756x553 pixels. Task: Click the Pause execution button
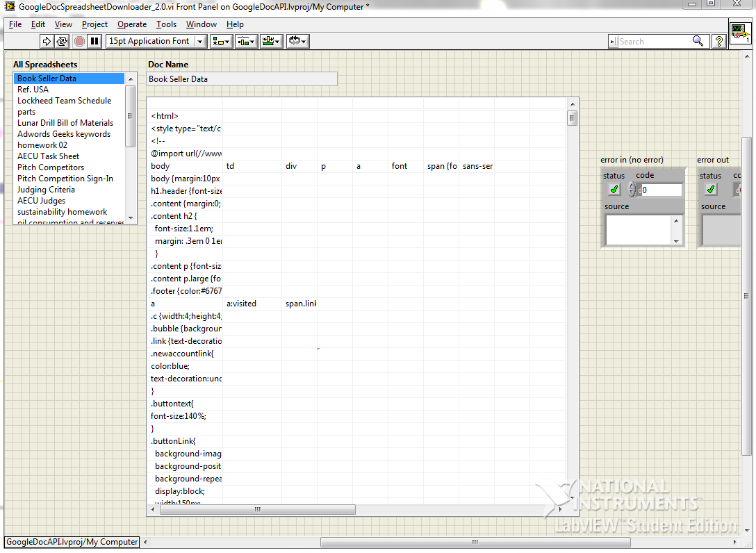tap(94, 41)
